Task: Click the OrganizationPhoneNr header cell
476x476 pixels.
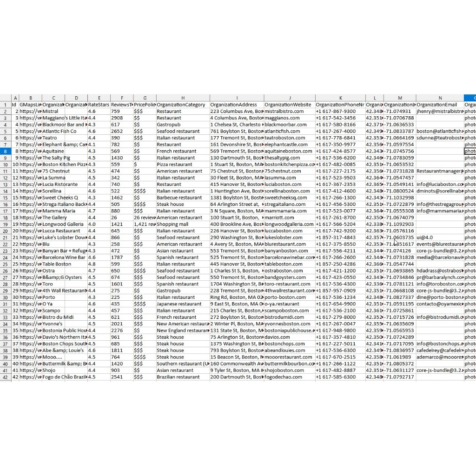Action: (340, 105)
